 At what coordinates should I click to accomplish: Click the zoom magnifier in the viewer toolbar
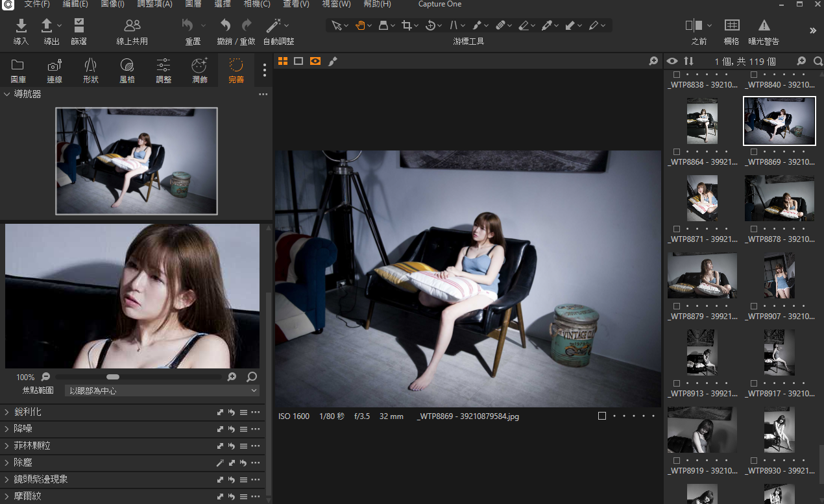653,61
